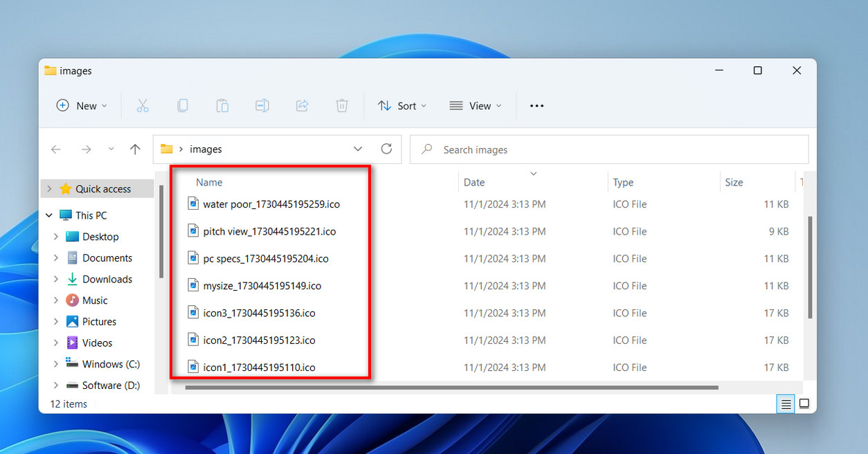Screen dimensions: 868x454
Task: Go forward with the right arrow
Action: [86, 149]
